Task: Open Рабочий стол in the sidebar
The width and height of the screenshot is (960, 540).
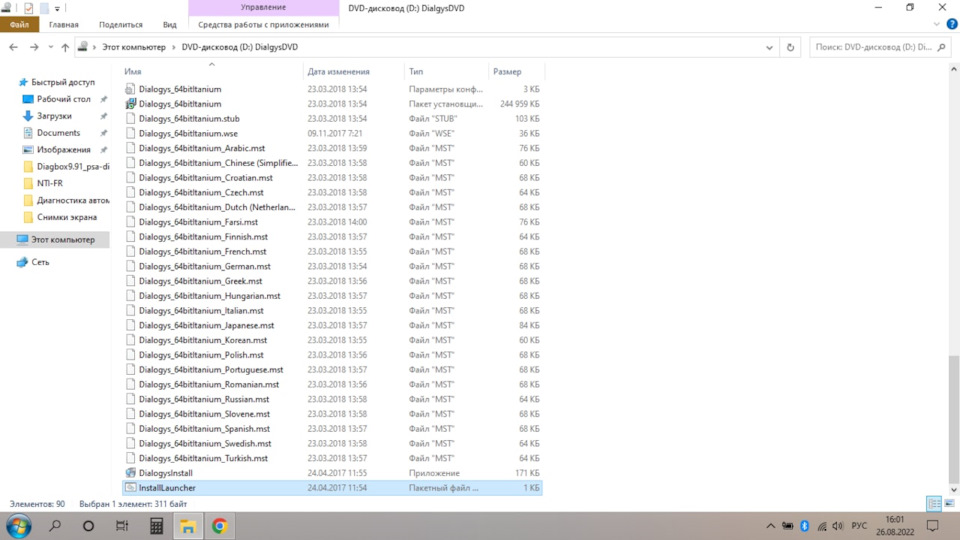Action: (63, 99)
